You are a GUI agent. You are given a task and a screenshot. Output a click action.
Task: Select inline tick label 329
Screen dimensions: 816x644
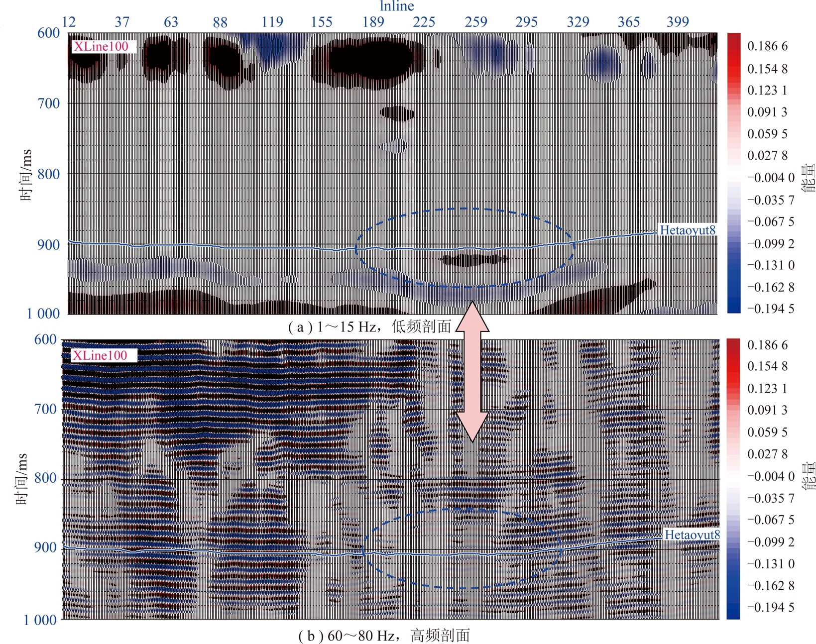click(578, 22)
